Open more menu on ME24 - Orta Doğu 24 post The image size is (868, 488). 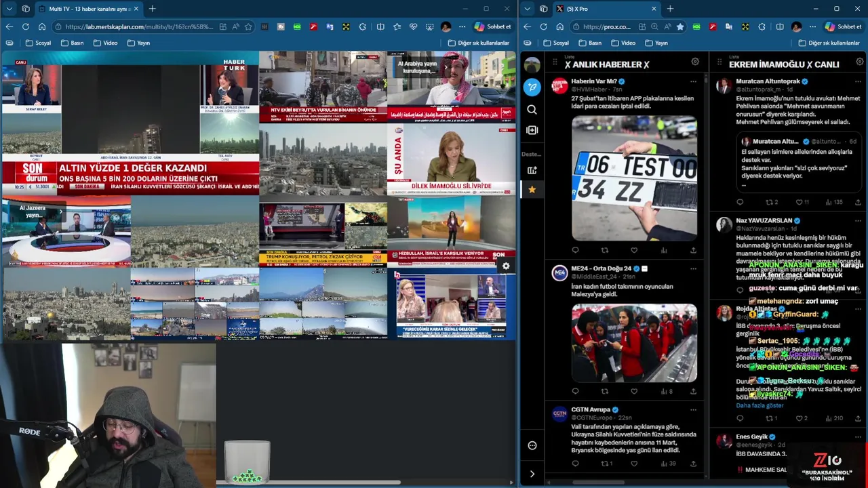(x=693, y=268)
